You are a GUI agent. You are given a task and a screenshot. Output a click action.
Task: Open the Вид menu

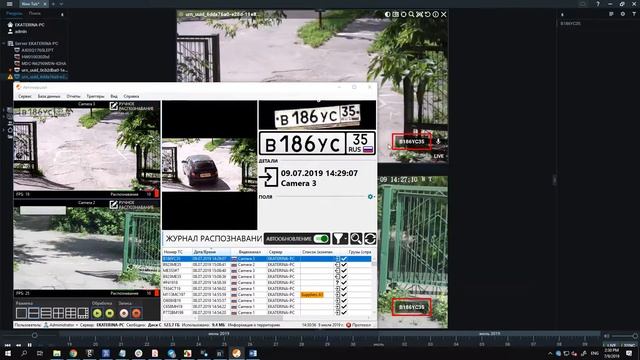114,96
